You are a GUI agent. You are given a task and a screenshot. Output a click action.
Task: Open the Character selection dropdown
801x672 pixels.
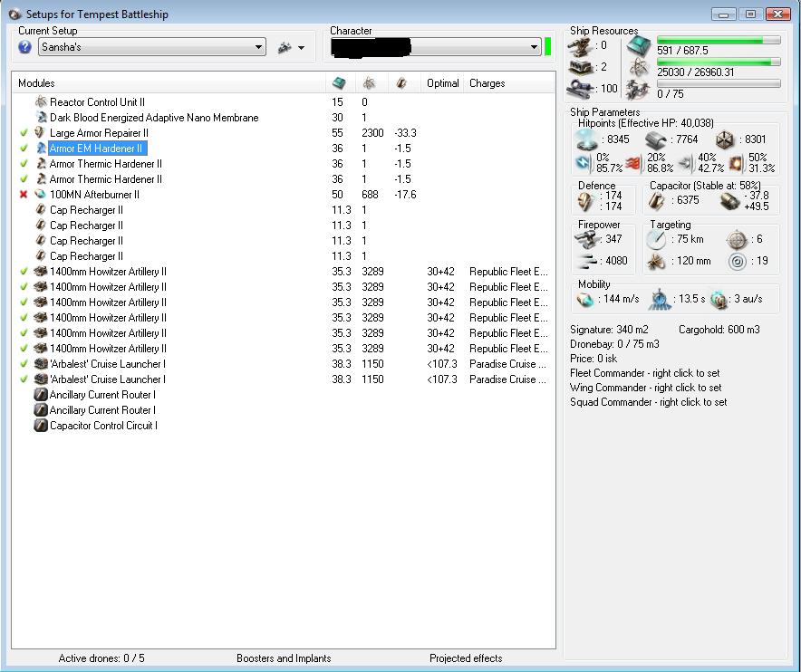(x=435, y=47)
